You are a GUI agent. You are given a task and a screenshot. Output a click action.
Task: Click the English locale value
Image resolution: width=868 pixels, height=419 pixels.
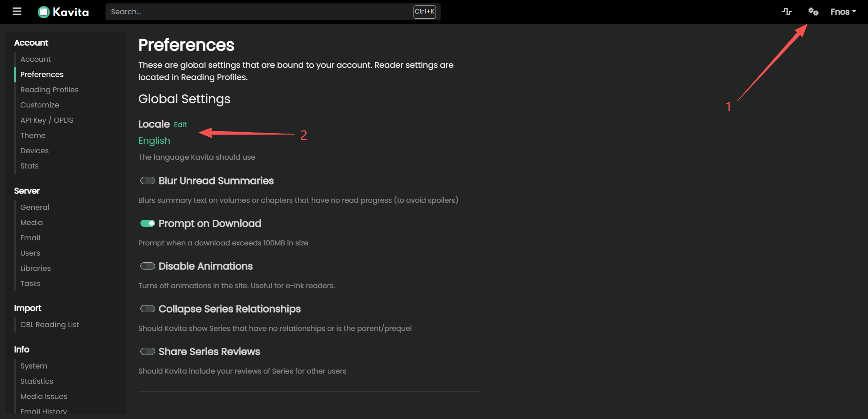[154, 141]
